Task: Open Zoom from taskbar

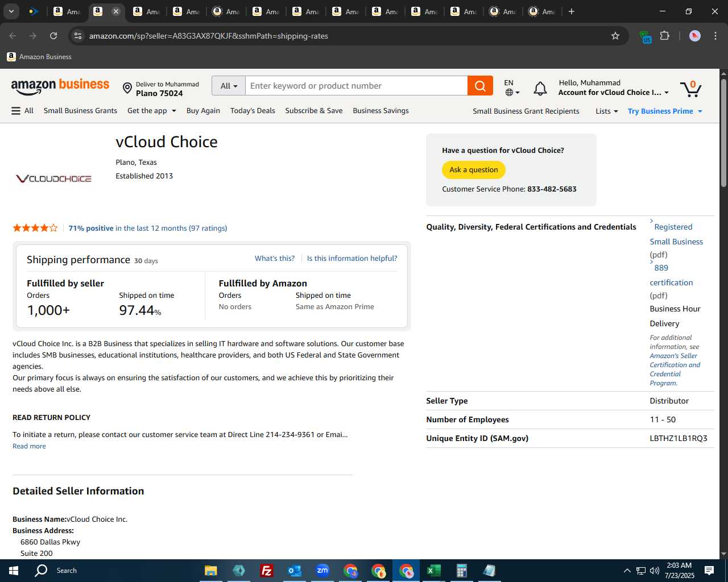Action: [x=322, y=571]
